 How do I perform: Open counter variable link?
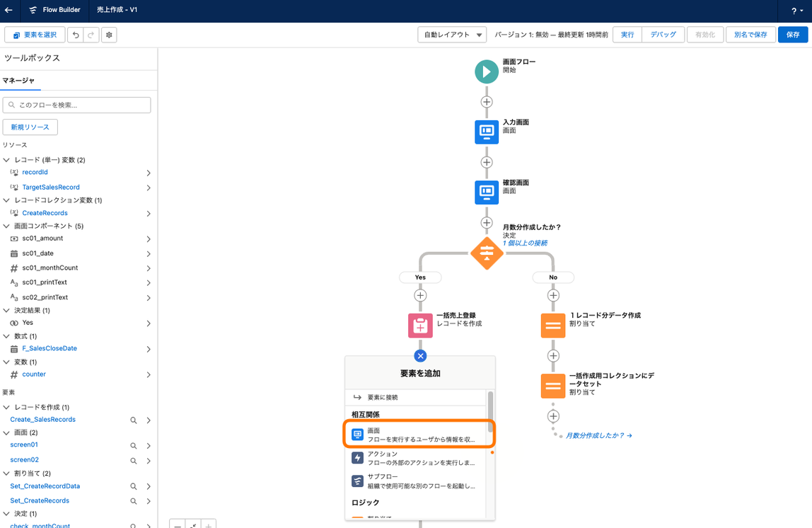(34, 374)
